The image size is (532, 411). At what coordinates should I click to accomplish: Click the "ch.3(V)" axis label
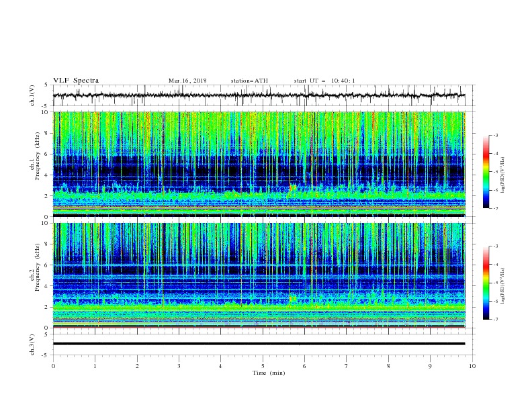point(32,345)
